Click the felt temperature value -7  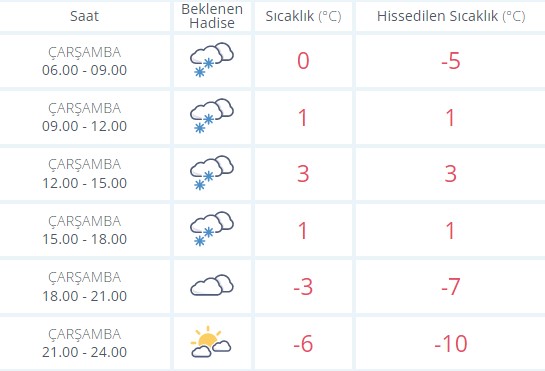451,287
